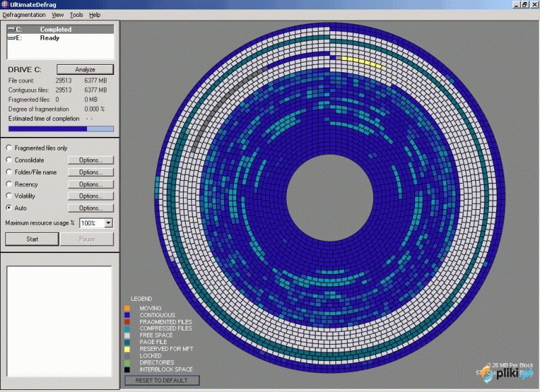Click the Fragmented files size 0 MB
This screenshot has height=392, width=540.
click(x=91, y=99)
